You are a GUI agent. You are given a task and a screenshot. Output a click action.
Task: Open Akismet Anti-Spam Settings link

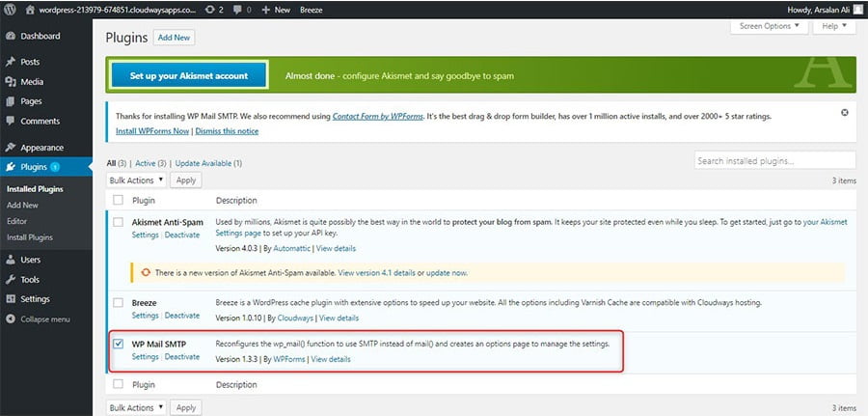145,235
